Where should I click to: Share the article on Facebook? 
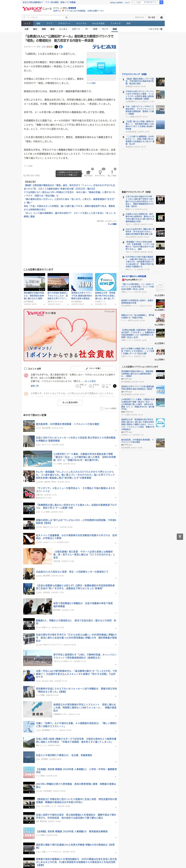click(x=61, y=47)
